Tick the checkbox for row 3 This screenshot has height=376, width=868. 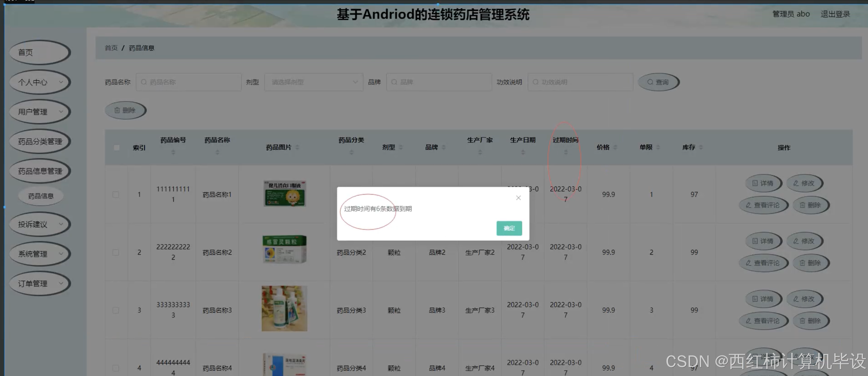(x=116, y=310)
